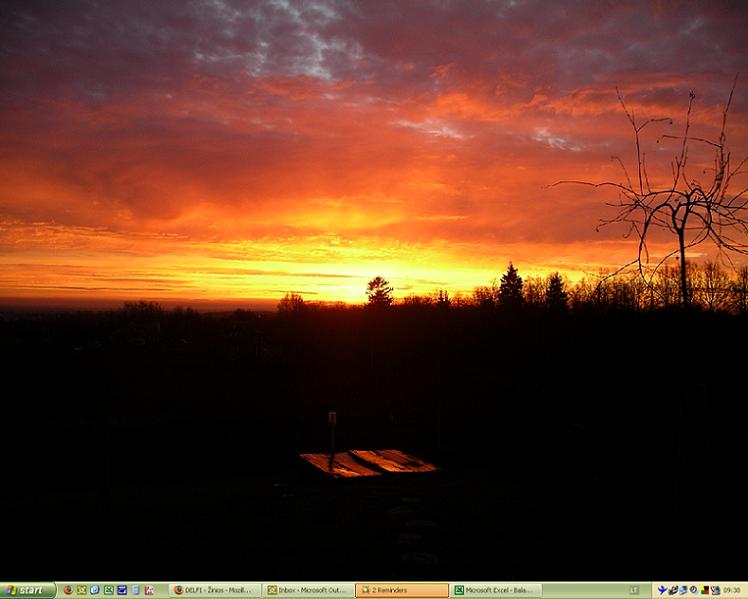Click the tray icon just left of the clock
This screenshot has height=599, width=748.
715,590
